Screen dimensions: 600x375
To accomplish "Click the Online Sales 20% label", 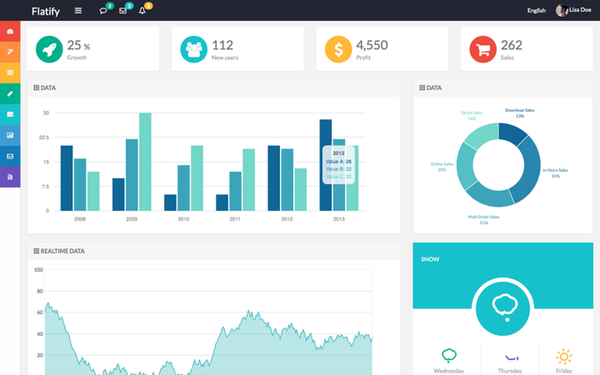I will [x=442, y=167].
